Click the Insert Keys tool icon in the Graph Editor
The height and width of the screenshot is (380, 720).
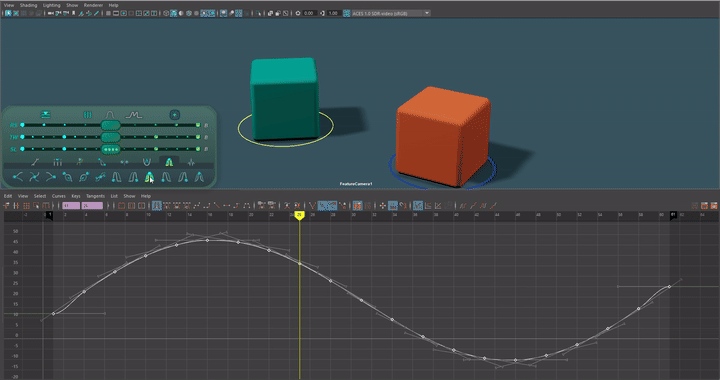[16, 206]
